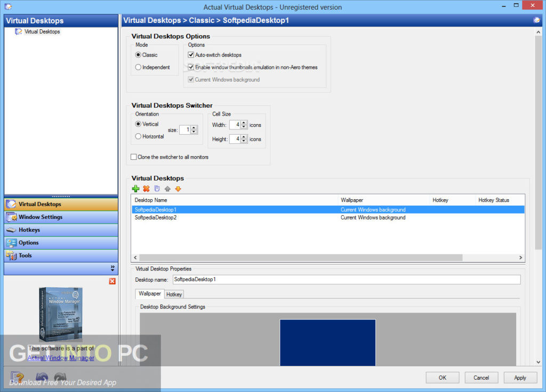The height and width of the screenshot is (392, 546).
Task: Select the SoftpediaDesktop1 row
Action: [328, 210]
